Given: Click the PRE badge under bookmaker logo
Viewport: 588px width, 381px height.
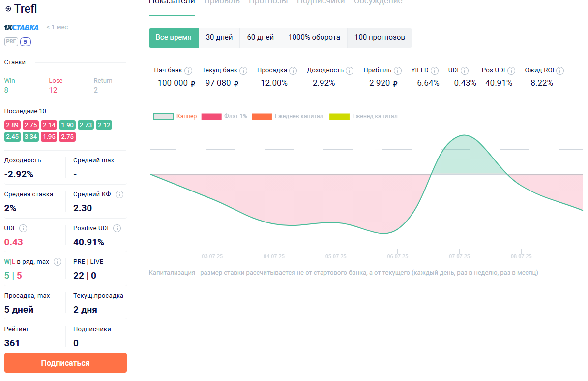Looking at the screenshot, I should tap(11, 42).
